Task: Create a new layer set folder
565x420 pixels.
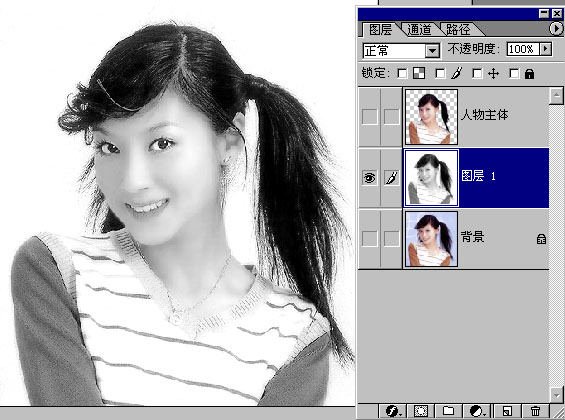Action: pyautogui.click(x=448, y=411)
